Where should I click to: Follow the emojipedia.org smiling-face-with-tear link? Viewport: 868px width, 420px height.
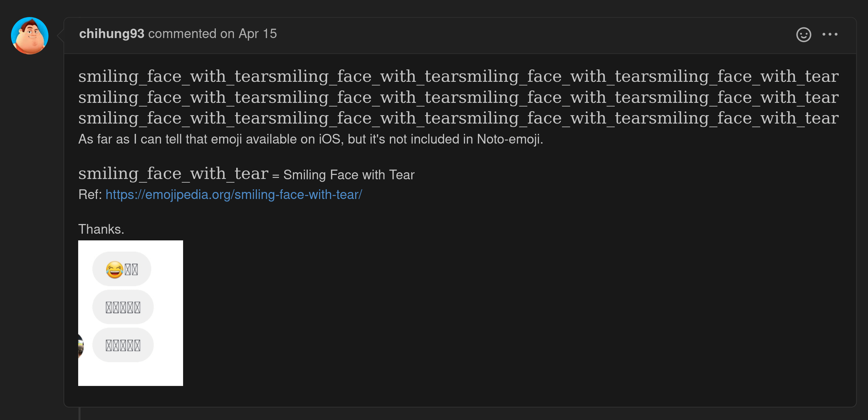(x=234, y=194)
